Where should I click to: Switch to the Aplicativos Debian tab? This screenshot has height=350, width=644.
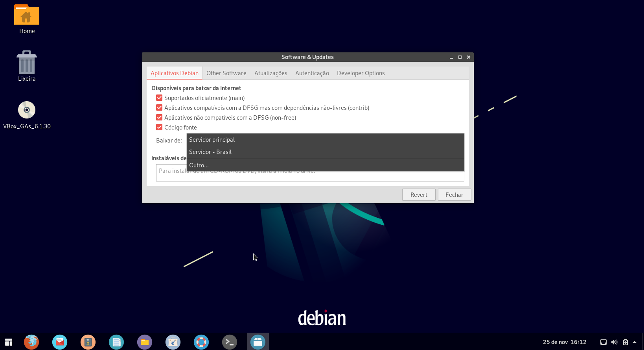(x=175, y=73)
